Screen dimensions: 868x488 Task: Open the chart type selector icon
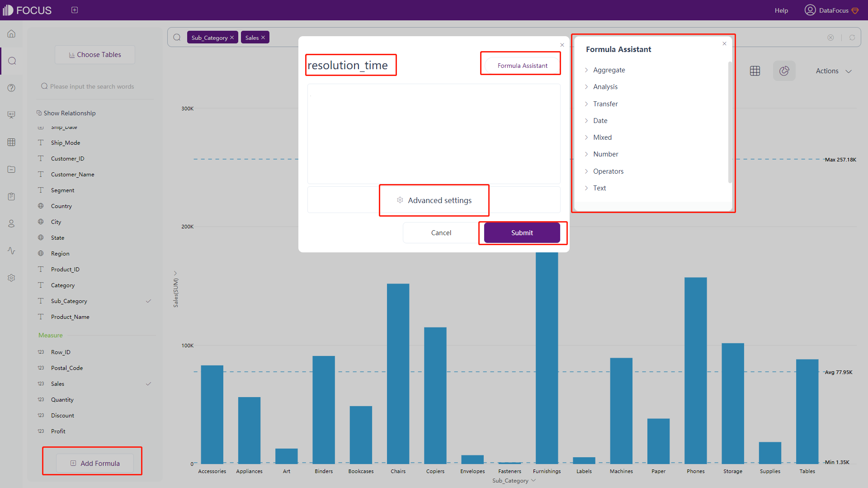(x=784, y=71)
